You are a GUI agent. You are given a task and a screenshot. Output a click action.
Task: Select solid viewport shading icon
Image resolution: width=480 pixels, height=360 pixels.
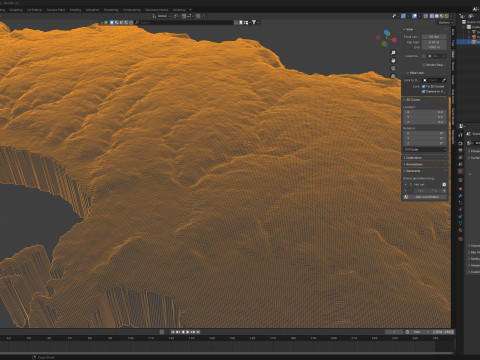pyautogui.click(x=437, y=16)
